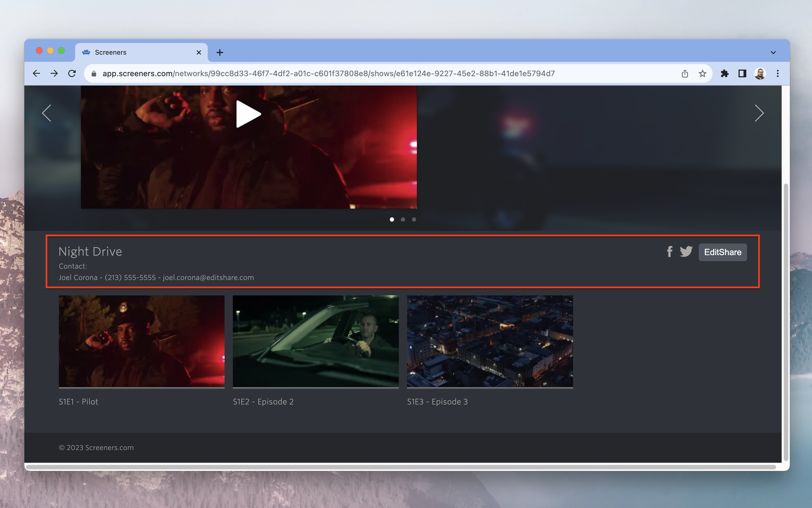Go back in browser history
812x508 pixels.
coord(36,73)
